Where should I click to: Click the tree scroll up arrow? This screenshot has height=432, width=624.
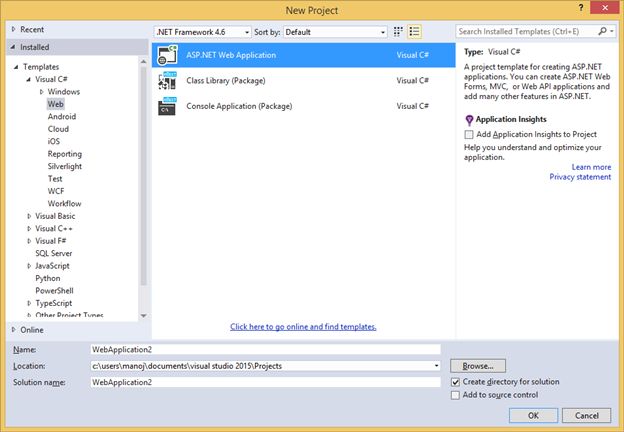pos(144,62)
